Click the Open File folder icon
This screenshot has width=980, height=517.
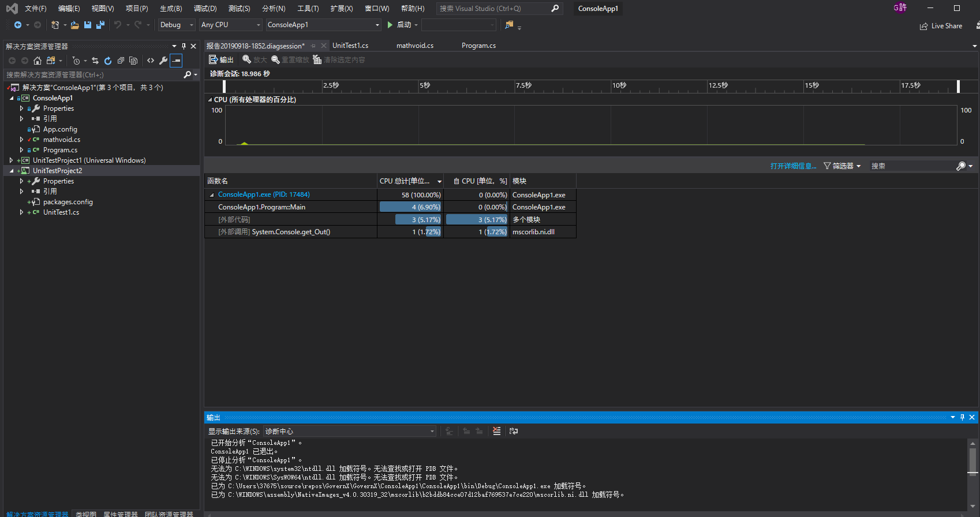click(x=75, y=25)
